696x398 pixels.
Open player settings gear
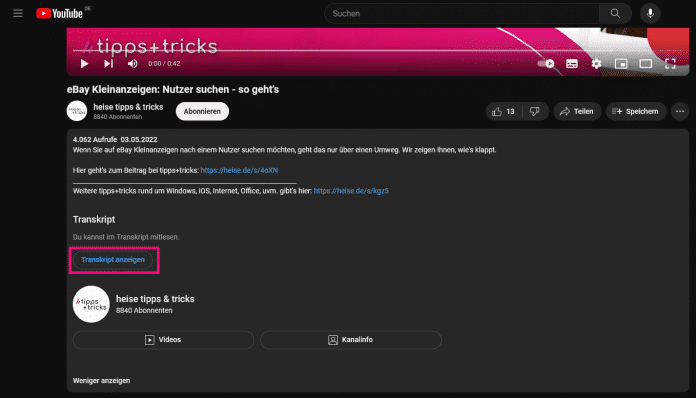click(x=596, y=64)
